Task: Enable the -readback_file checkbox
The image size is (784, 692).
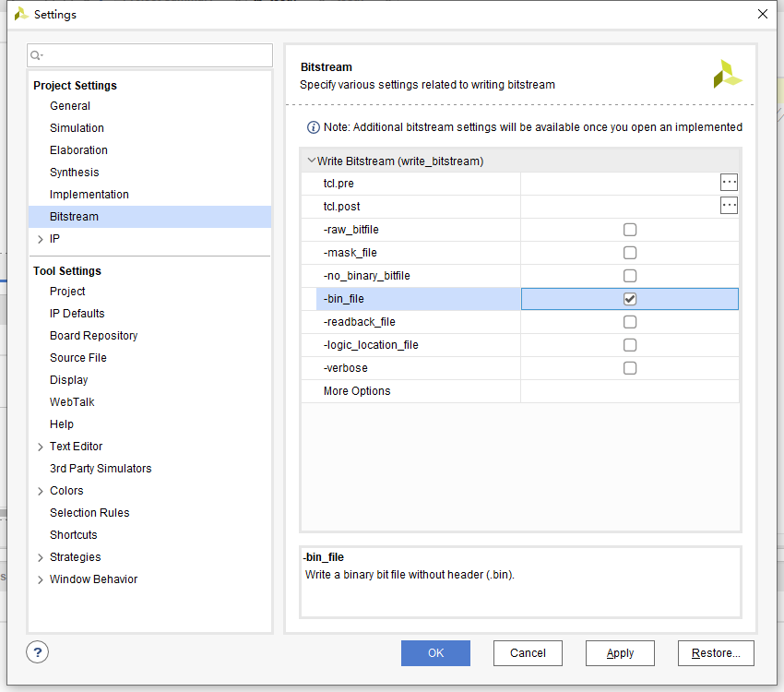Action: tap(630, 321)
